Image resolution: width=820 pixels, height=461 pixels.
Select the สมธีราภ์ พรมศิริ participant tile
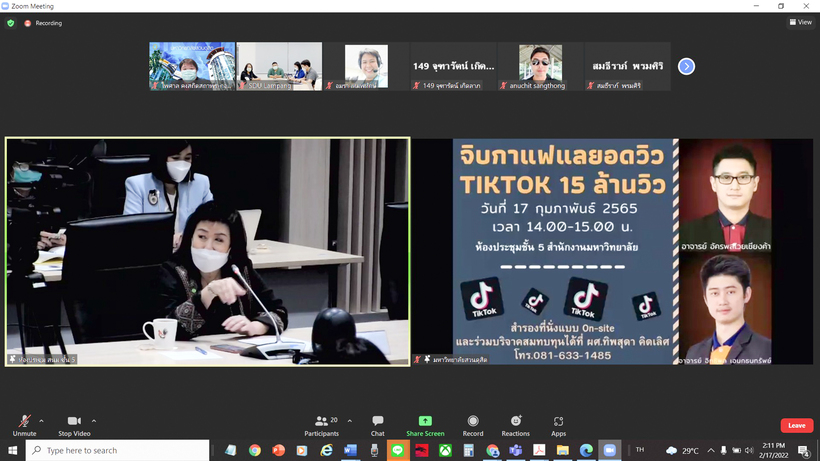click(x=628, y=66)
